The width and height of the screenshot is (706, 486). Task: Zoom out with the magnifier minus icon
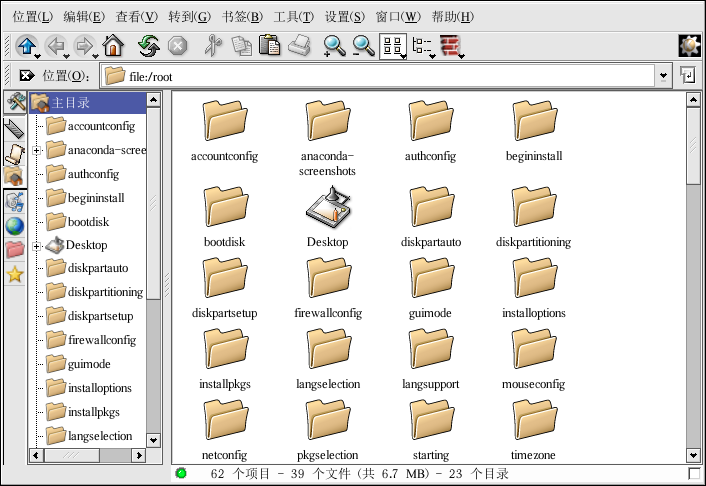[x=363, y=46]
